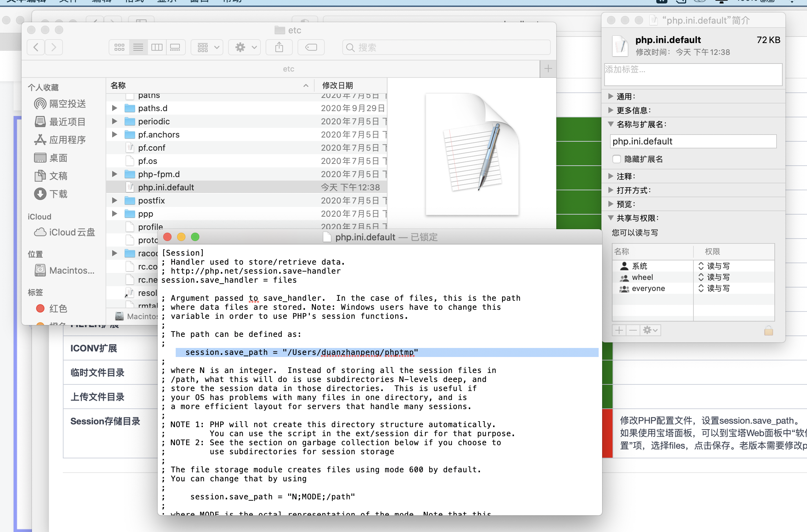Switch Finder to icon view

click(x=119, y=47)
